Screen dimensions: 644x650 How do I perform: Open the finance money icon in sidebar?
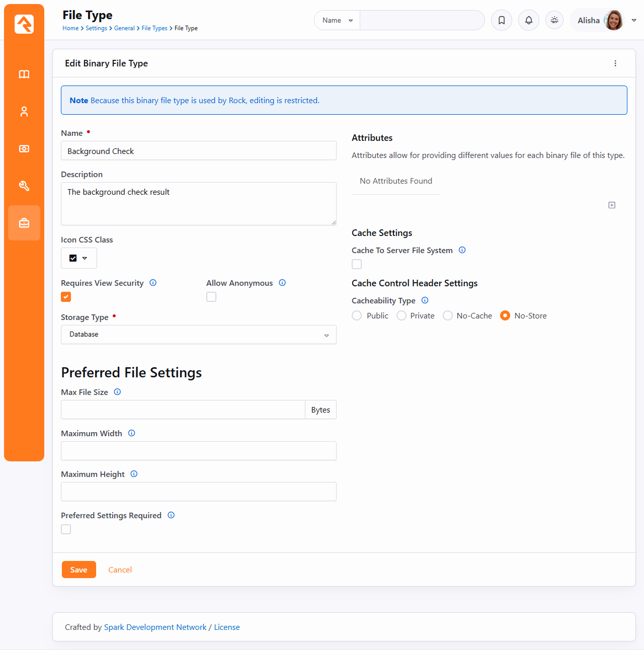point(24,149)
